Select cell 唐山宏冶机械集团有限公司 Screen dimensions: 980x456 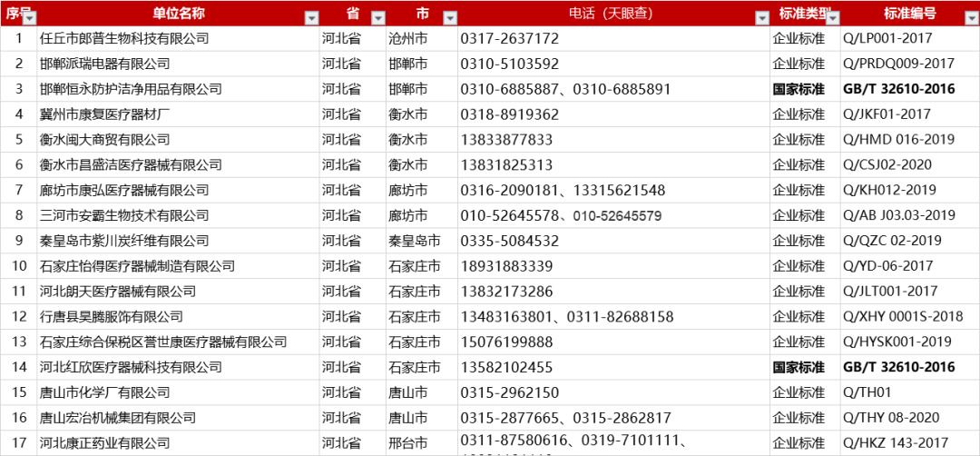(x=178, y=418)
